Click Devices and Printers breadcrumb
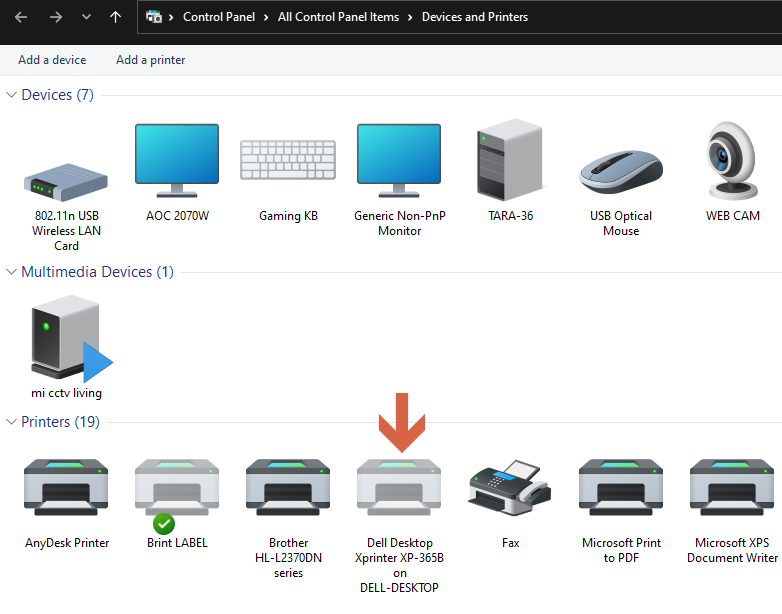 tap(475, 17)
